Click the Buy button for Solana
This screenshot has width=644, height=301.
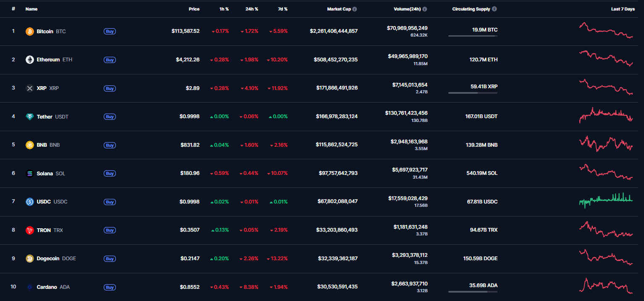110,173
